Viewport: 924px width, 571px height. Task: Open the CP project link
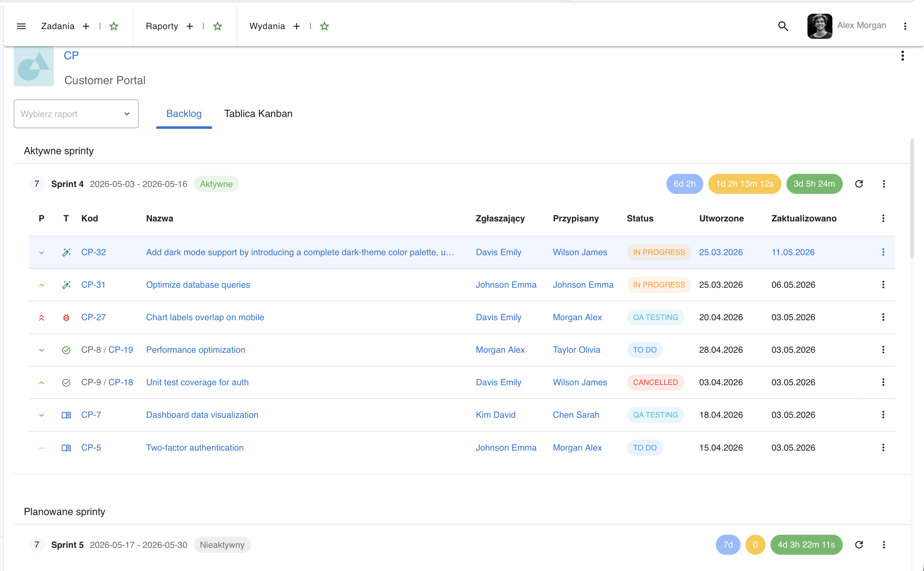click(71, 56)
